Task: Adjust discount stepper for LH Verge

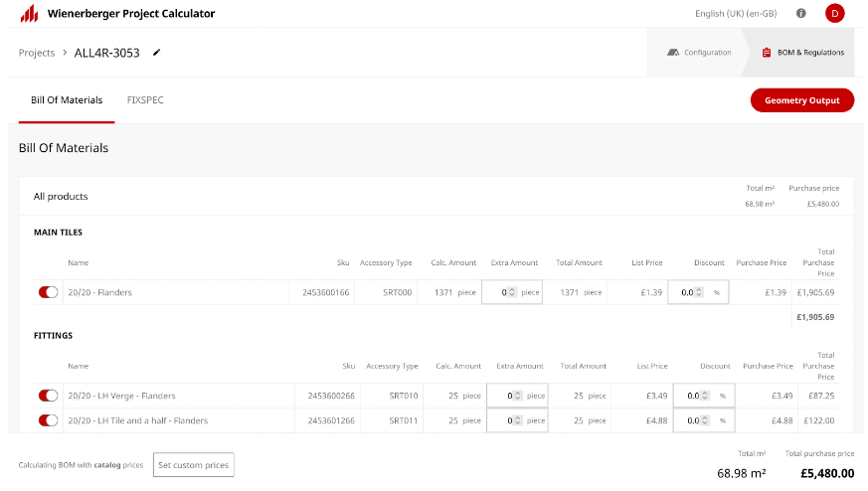Action: 705,396
